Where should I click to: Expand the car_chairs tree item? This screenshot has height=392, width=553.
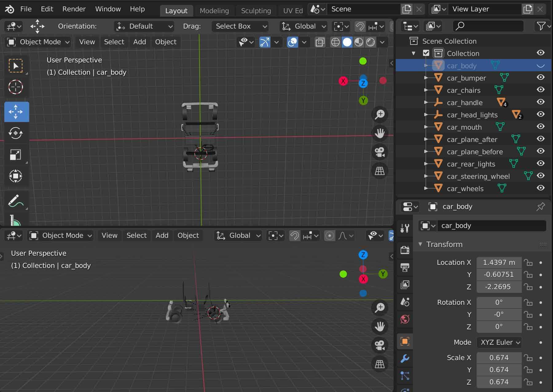426,90
